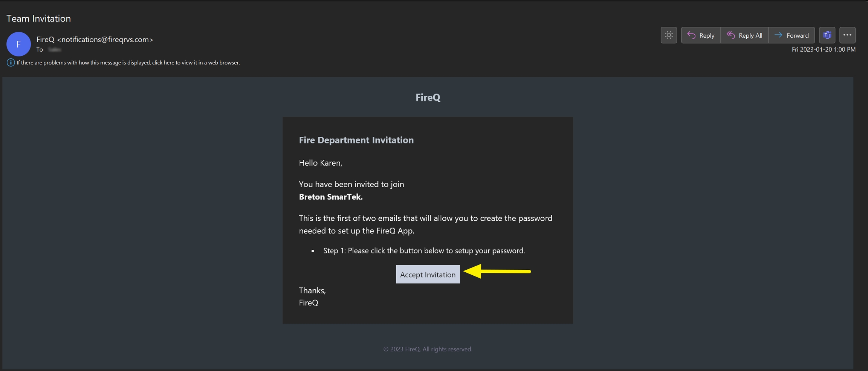Image resolution: width=868 pixels, height=371 pixels.
Task: Click the FireQ title heading the email
Action: coord(428,97)
